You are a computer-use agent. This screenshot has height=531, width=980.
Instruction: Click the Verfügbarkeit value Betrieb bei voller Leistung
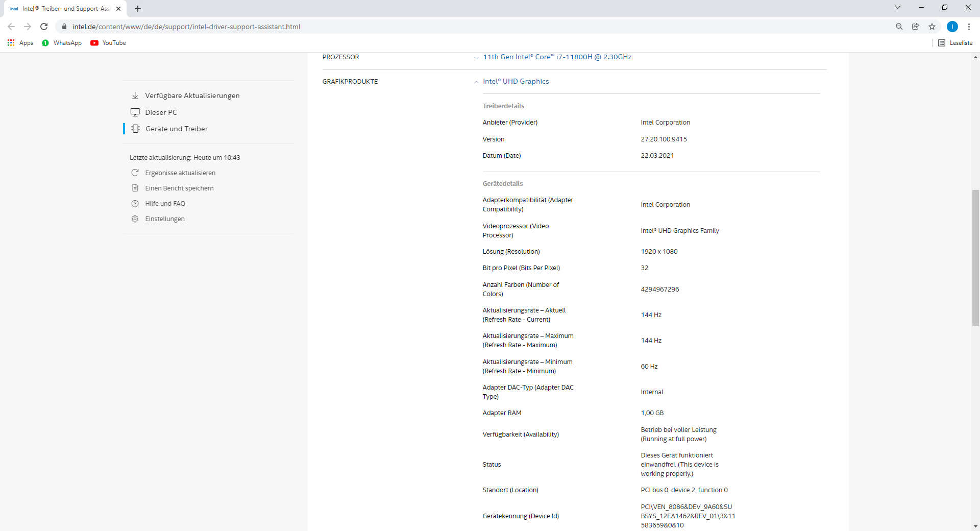[678, 434]
